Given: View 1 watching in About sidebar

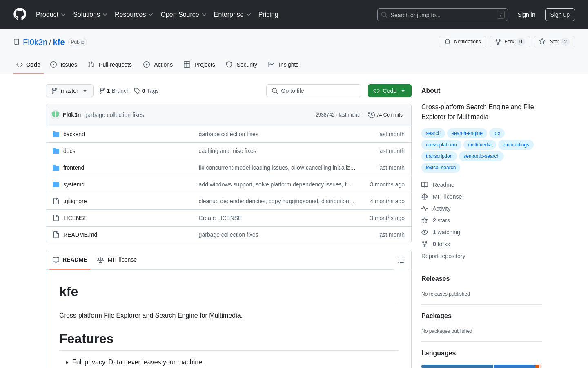Looking at the screenshot, I should 441,232.
